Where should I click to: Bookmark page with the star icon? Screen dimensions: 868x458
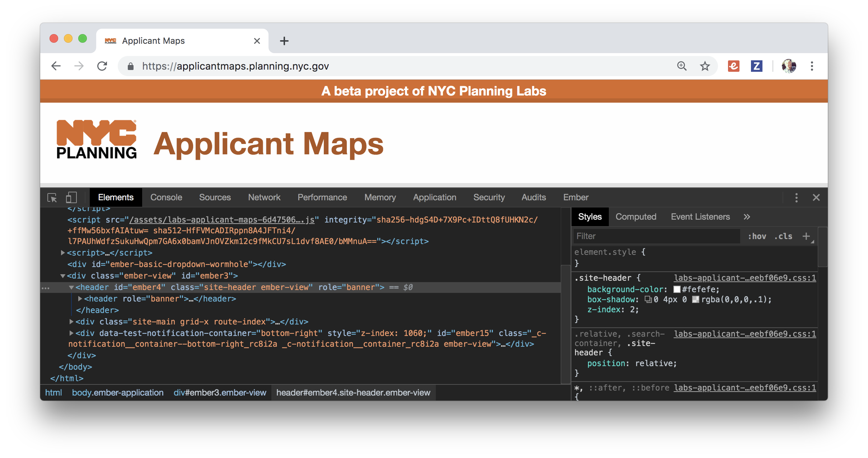(705, 66)
